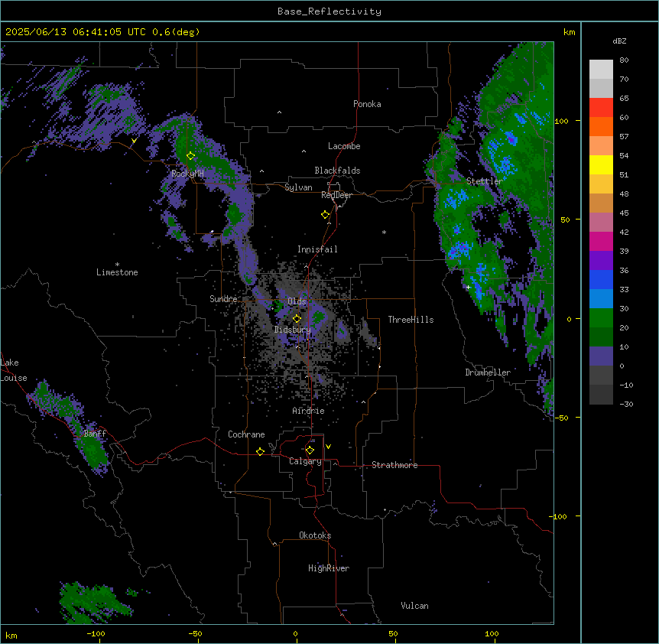Click the Base_Reflectivity title text
The image size is (659, 644).
(329, 11)
